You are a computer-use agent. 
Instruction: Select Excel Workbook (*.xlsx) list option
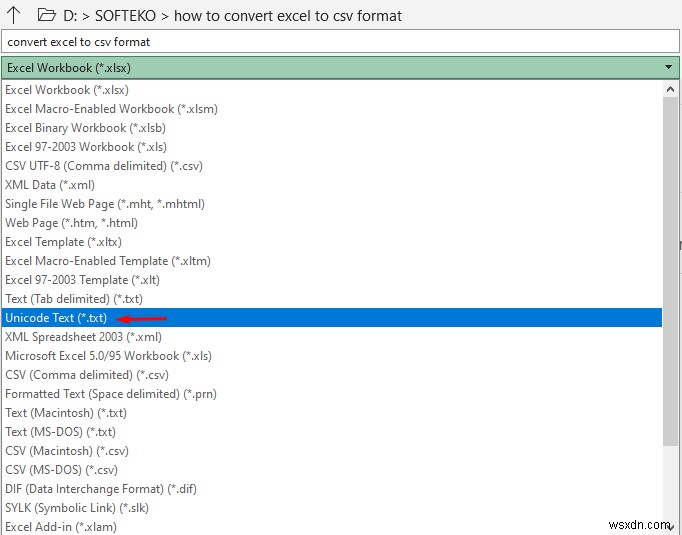point(331,90)
